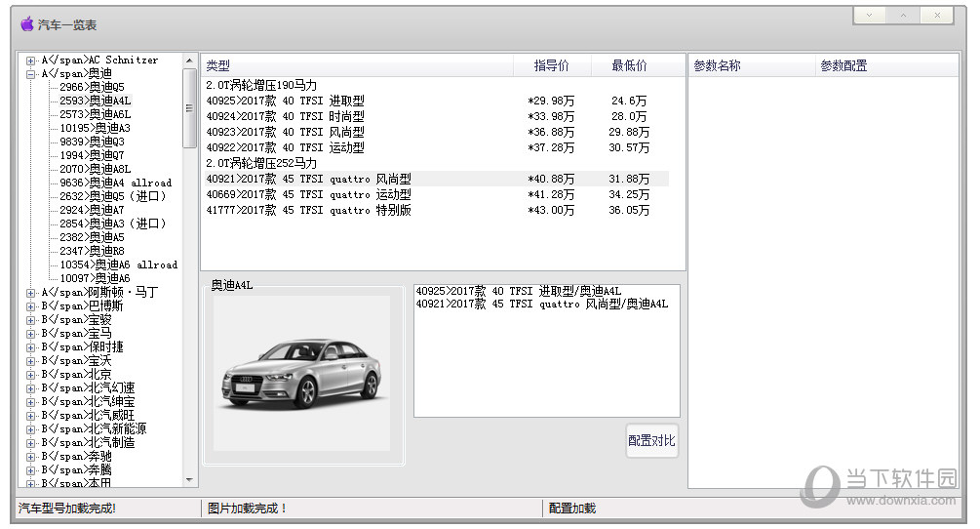
Task: Sort by the 最低价 column header
Action: (x=629, y=65)
